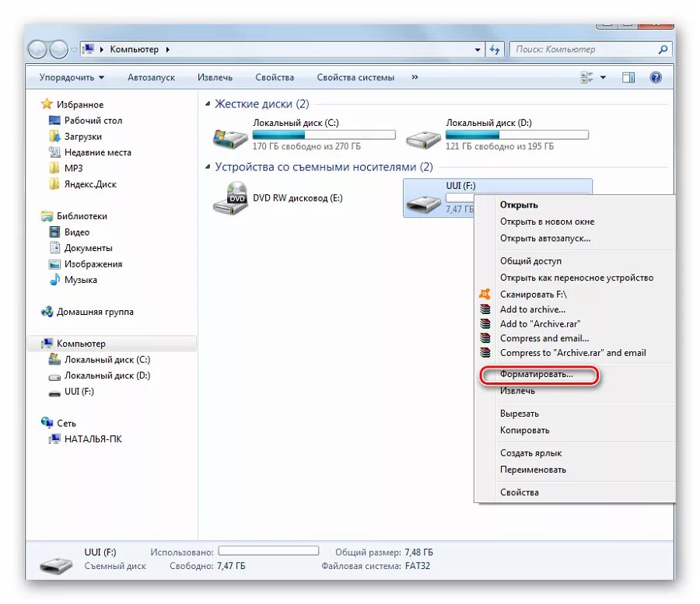This screenshot has width=700, height=604.
Task: Select Рабочий стол in sidebar
Action: click(93, 120)
